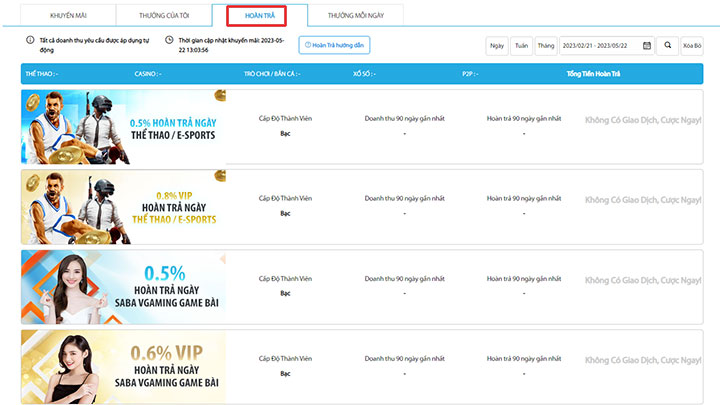Click Tổng Tiền Hoàn Trả header
This screenshot has width=720, height=405.
593,74
